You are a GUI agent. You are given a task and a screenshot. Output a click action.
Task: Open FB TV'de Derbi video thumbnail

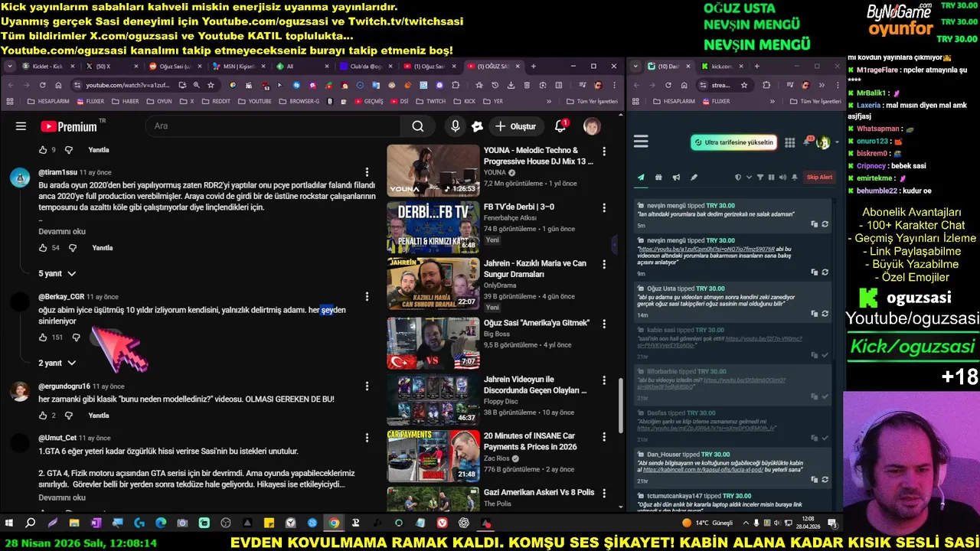[x=433, y=227]
